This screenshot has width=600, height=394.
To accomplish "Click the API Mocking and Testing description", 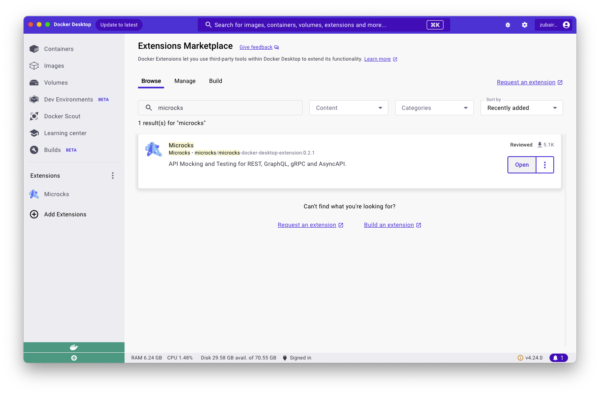I will coord(257,164).
